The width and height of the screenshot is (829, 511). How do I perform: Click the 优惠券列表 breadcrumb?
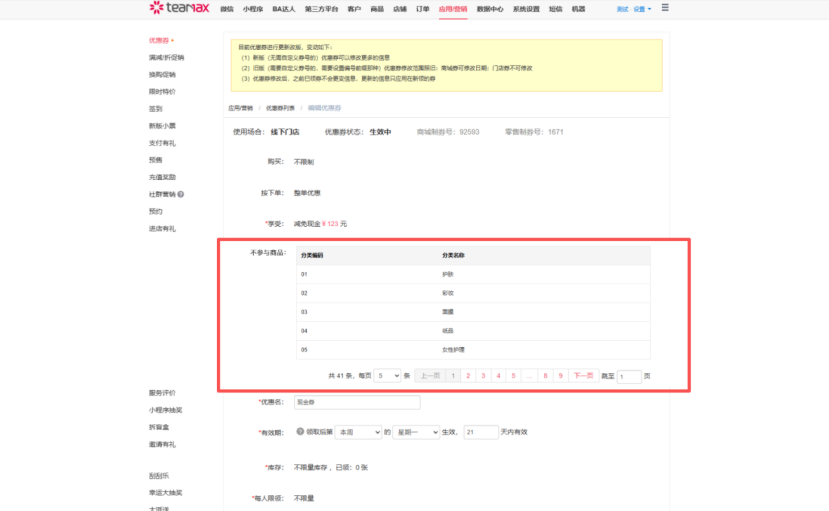280,108
